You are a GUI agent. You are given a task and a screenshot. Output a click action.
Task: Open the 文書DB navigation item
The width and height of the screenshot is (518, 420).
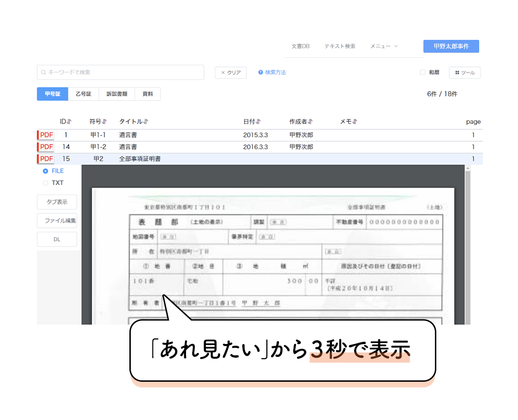300,46
